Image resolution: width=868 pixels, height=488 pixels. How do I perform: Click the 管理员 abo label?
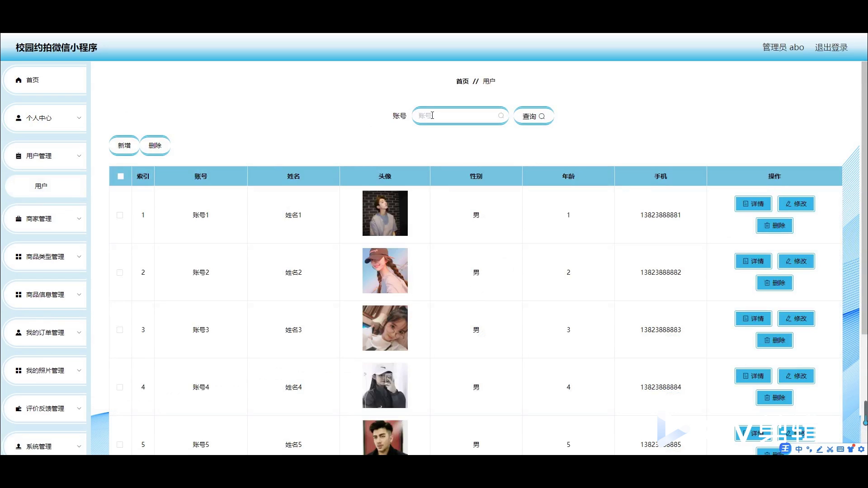pos(783,47)
